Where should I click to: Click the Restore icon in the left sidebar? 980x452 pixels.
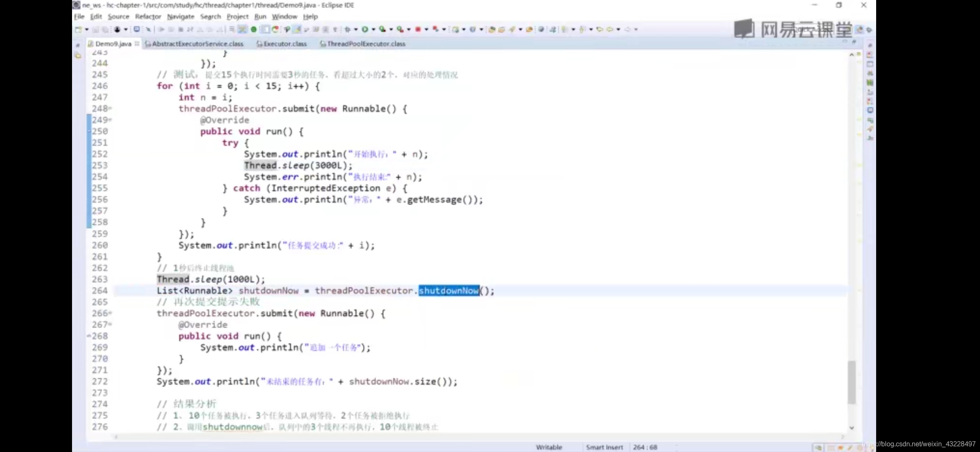click(x=77, y=45)
